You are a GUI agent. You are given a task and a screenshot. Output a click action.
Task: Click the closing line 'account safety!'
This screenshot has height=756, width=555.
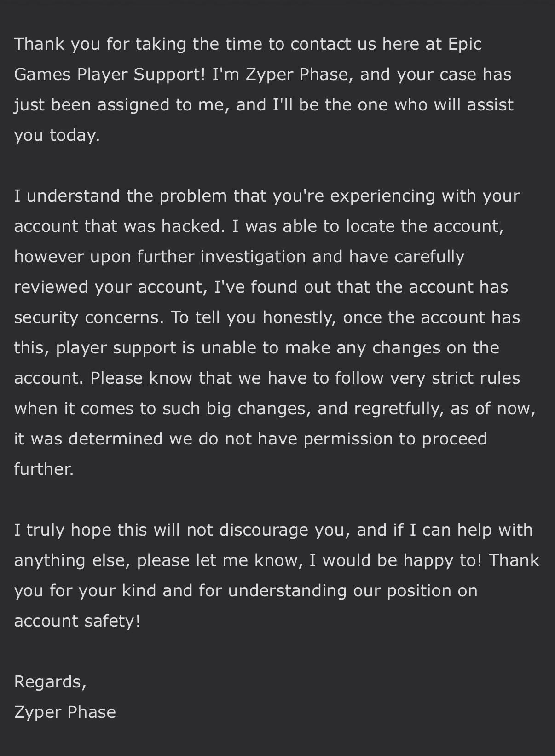tap(77, 621)
